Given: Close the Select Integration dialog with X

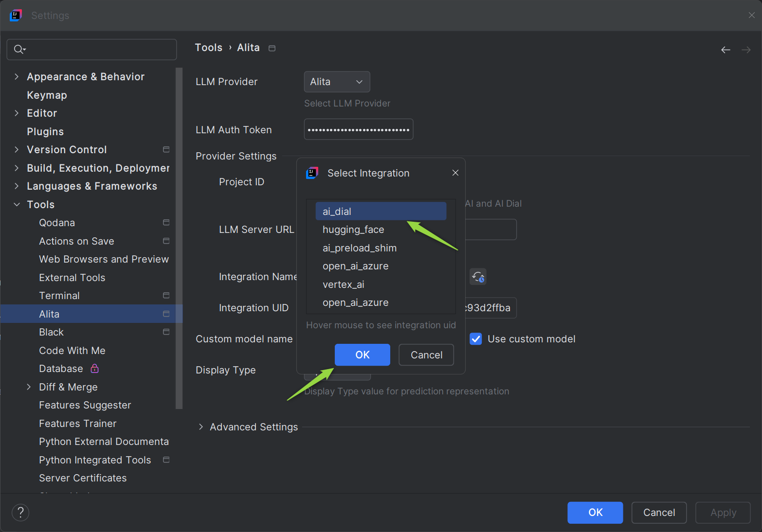Looking at the screenshot, I should click(455, 173).
